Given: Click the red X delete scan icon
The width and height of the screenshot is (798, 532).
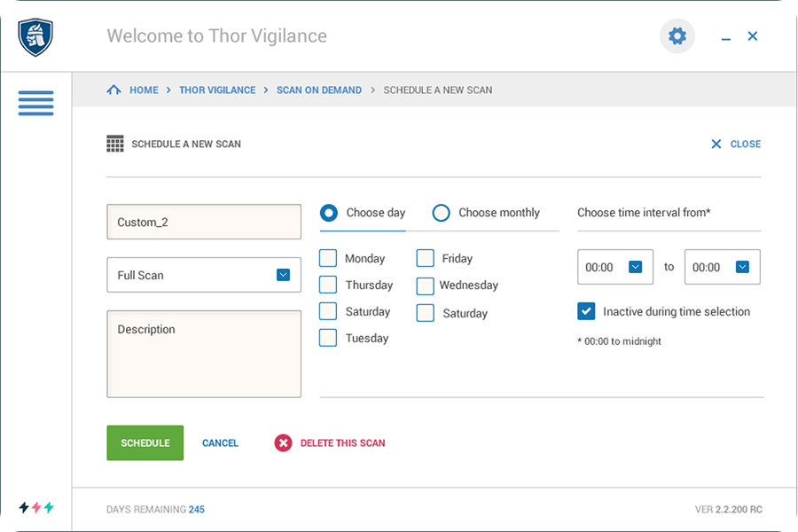Looking at the screenshot, I should [283, 443].
